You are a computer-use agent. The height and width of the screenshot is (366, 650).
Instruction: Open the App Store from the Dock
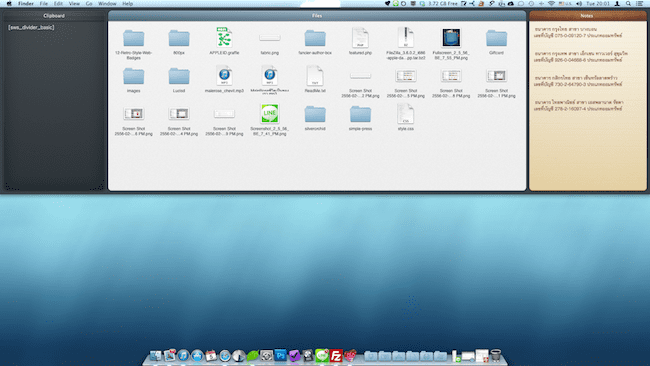click(x=197, y=356)
